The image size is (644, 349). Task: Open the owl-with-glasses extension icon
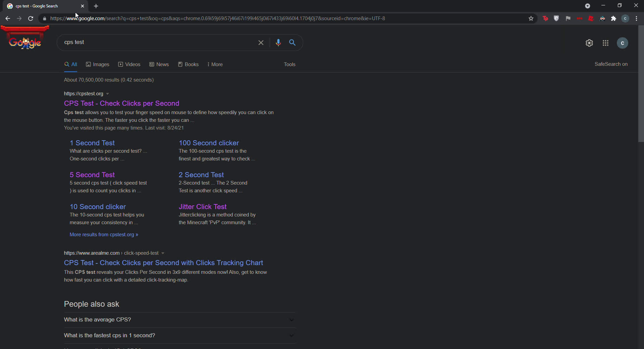602,18
